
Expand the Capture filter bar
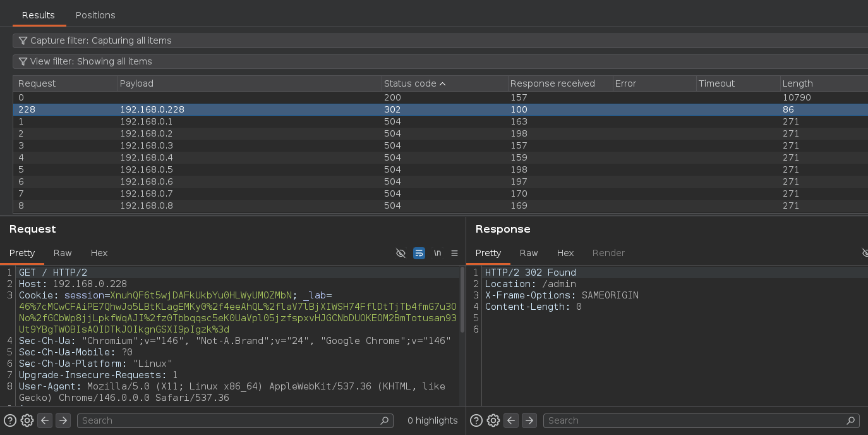tap(101, 40)
